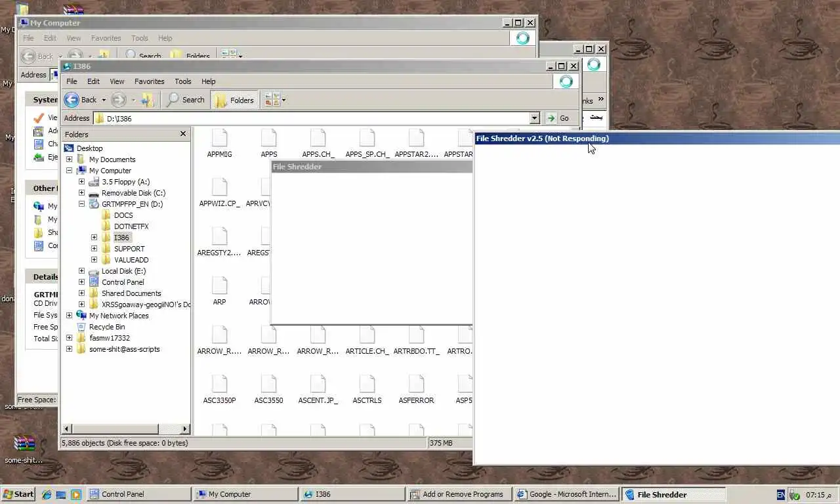Select the ASCTRLS file
The height and width of the screenshot is (504, 840).
point(367,389)
